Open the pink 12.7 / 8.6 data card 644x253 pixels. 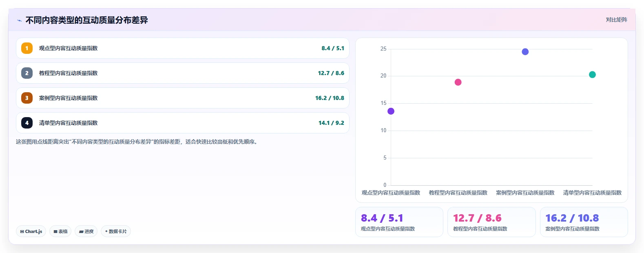(x=491, y=222)
